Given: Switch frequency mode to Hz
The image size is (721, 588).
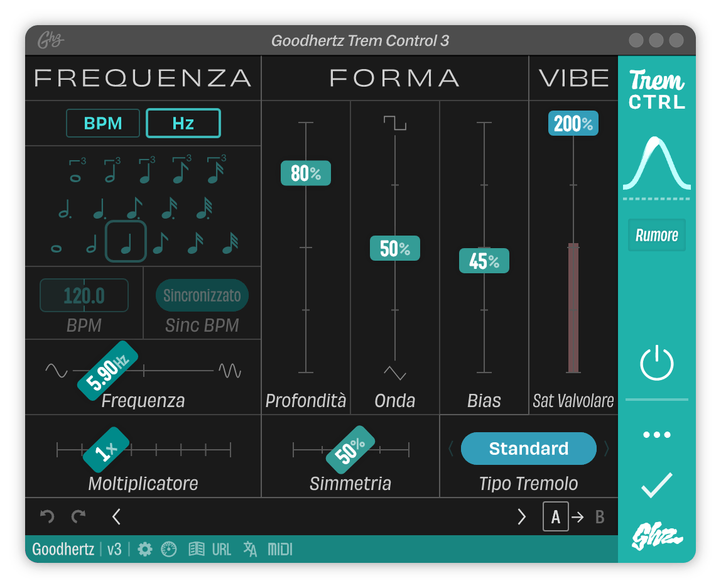Looking at the screenshot, I should 183,123.
